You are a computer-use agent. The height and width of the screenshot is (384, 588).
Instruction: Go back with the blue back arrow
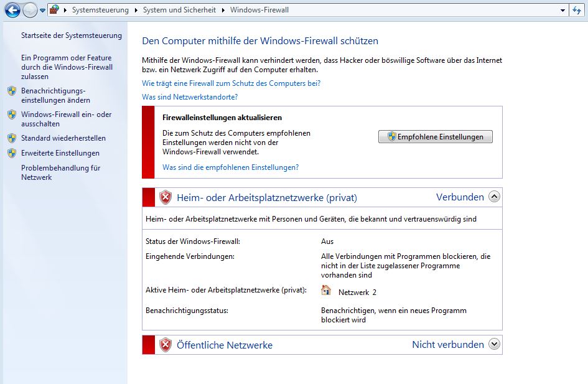(x=12, y=10)
